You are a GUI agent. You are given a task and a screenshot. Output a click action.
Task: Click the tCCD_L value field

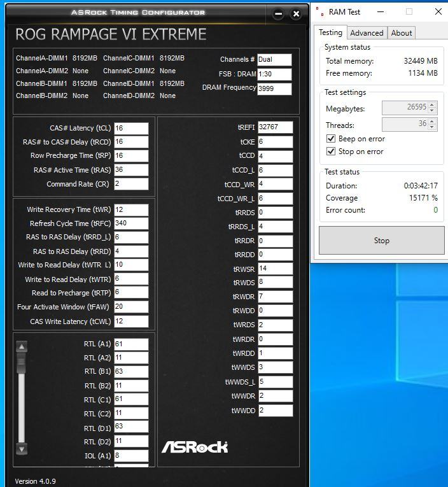coord(276,170)
